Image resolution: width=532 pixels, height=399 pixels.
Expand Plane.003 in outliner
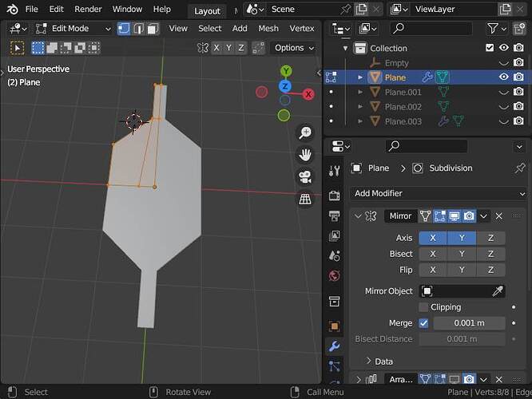(360, 121)
